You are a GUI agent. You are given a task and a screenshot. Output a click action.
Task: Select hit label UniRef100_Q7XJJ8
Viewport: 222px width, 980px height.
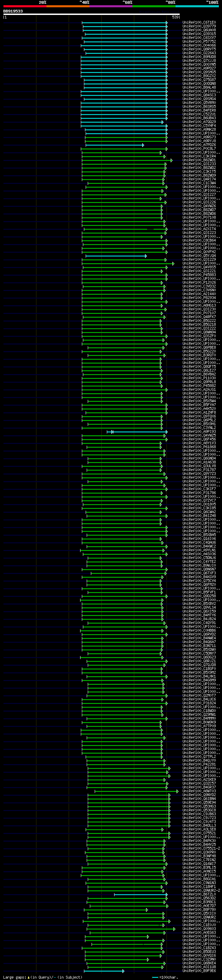pyautogui.click(x=199, y=60)
